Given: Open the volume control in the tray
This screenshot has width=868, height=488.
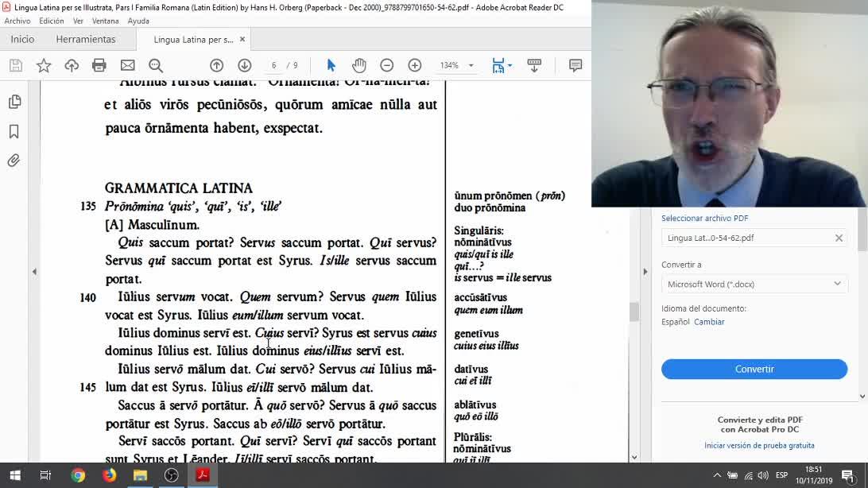Looking at the screenshot, I should point(763,475).
